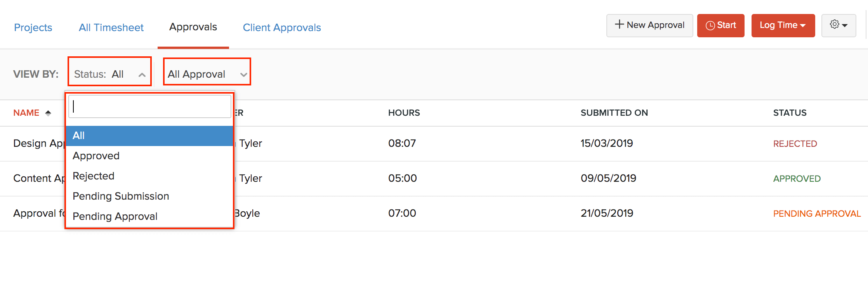
Task: Click the HOURS column header
Action: [404, 113]
